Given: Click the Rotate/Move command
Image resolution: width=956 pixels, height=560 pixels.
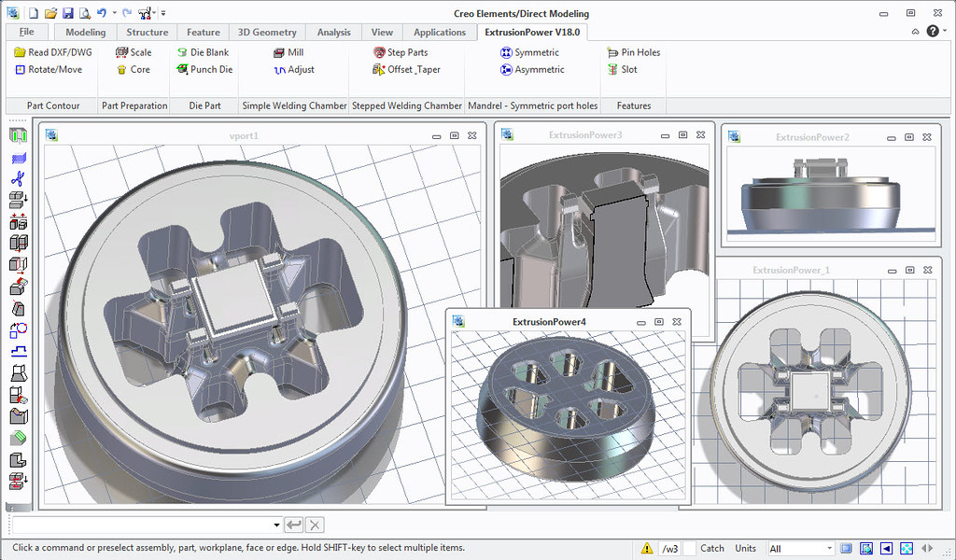Looking at the screenshot, I should tap(49, 69).
